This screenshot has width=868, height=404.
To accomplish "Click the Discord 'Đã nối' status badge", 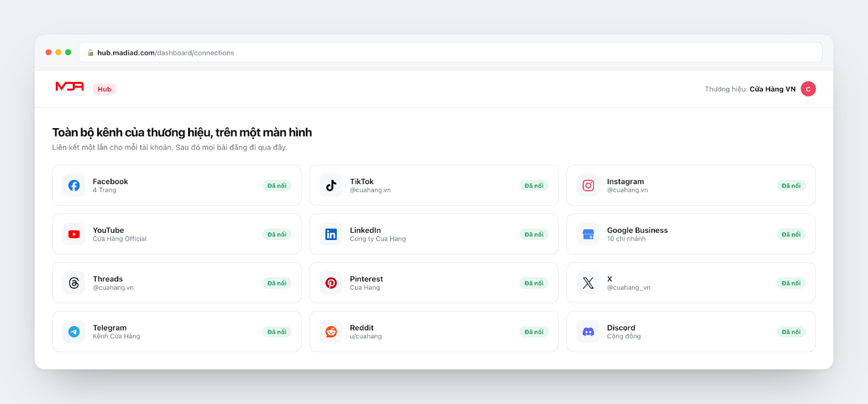I will (x=791, y=332).
